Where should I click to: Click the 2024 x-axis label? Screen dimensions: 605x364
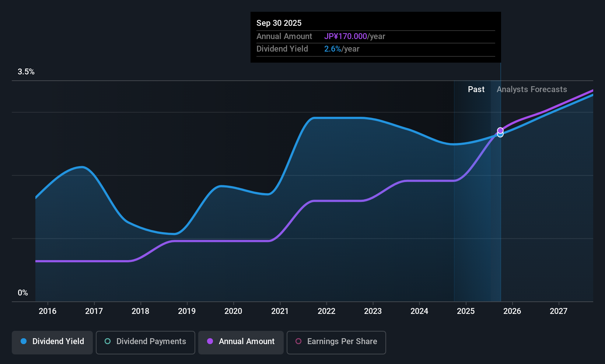point(419,311)
